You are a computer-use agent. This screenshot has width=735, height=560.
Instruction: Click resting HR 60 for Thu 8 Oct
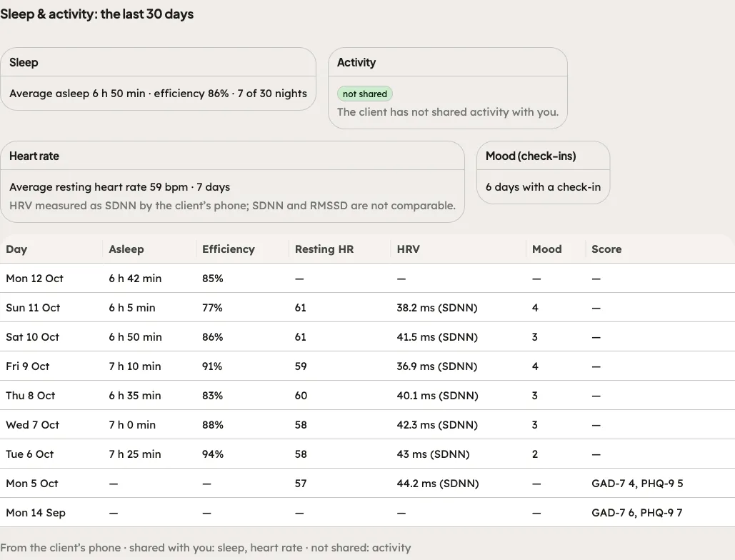[x=301, y=396]
